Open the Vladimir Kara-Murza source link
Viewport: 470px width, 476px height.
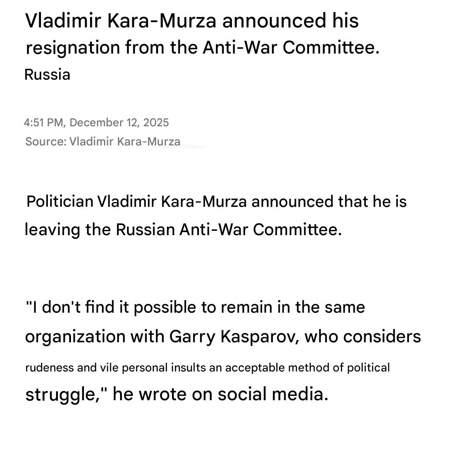[125, 142]
